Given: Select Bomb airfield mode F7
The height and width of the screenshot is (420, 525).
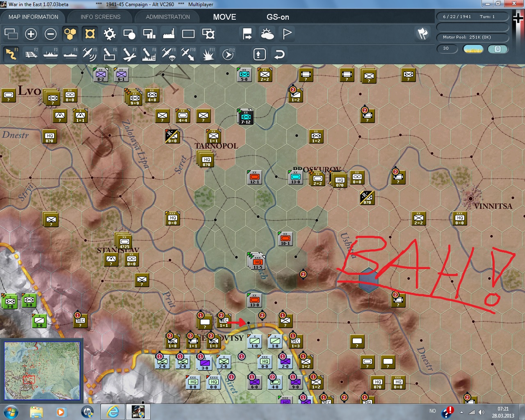Looking at the screenshot, I should pyautogui.click(x=129, y=54).
